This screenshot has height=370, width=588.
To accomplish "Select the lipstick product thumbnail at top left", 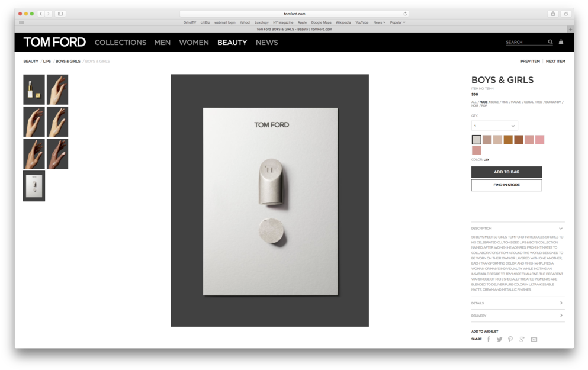I will (34, 89).
